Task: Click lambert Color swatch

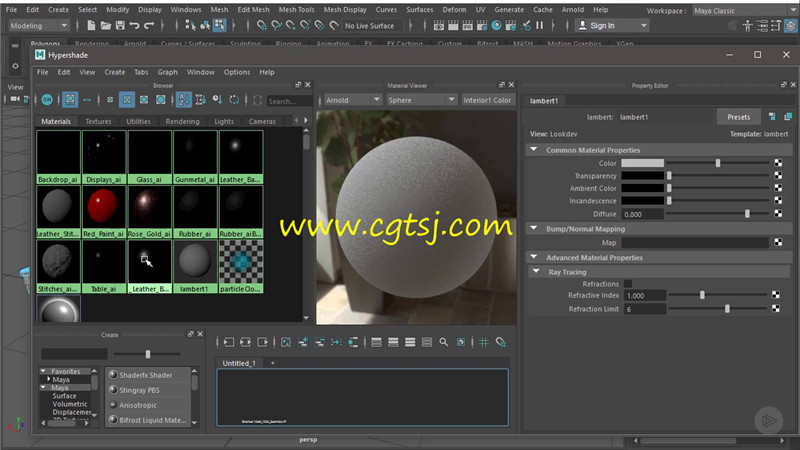Action: (642, 163)
